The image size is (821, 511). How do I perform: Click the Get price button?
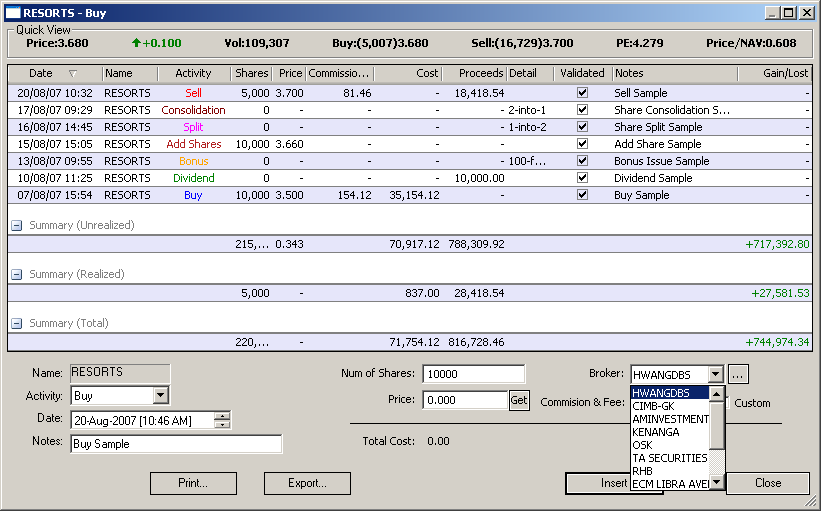[x=519, y=401]
